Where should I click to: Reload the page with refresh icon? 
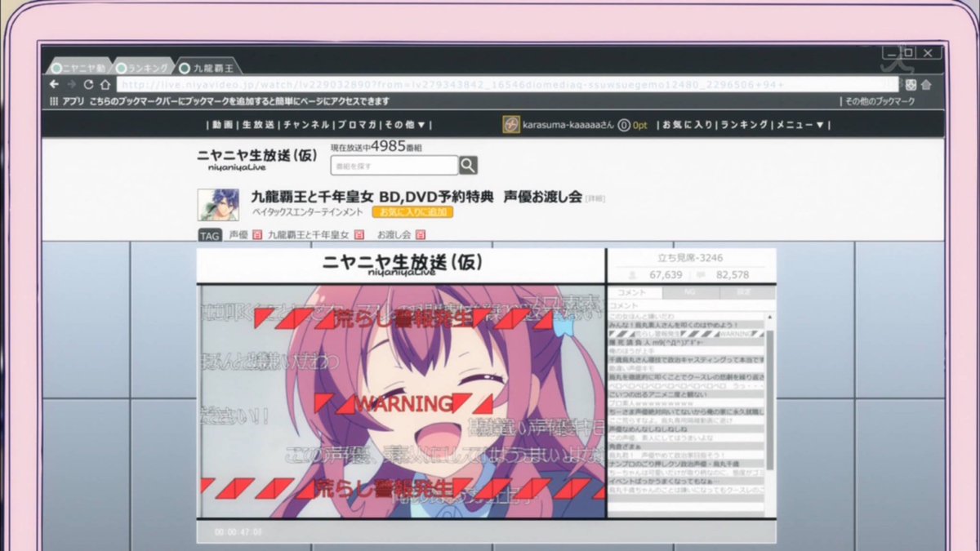87,85
